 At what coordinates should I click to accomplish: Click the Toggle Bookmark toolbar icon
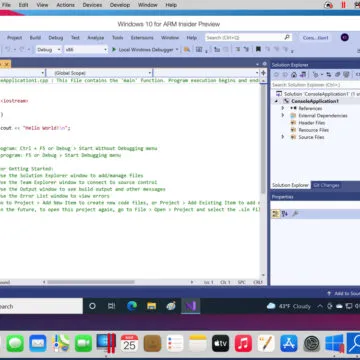(258, 49)
